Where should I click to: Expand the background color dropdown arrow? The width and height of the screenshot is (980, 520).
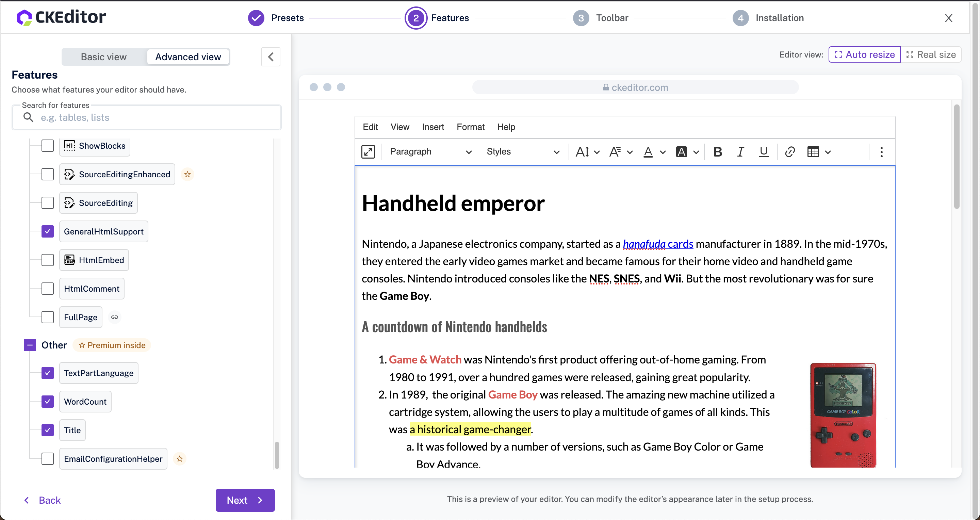pos(696,152)
